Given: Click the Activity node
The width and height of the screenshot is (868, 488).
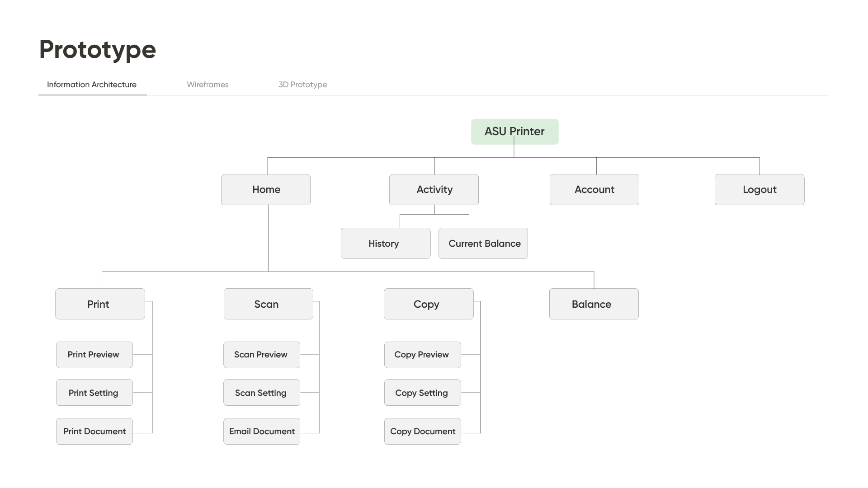Looking at the screenshot, I should click(434, 190).
